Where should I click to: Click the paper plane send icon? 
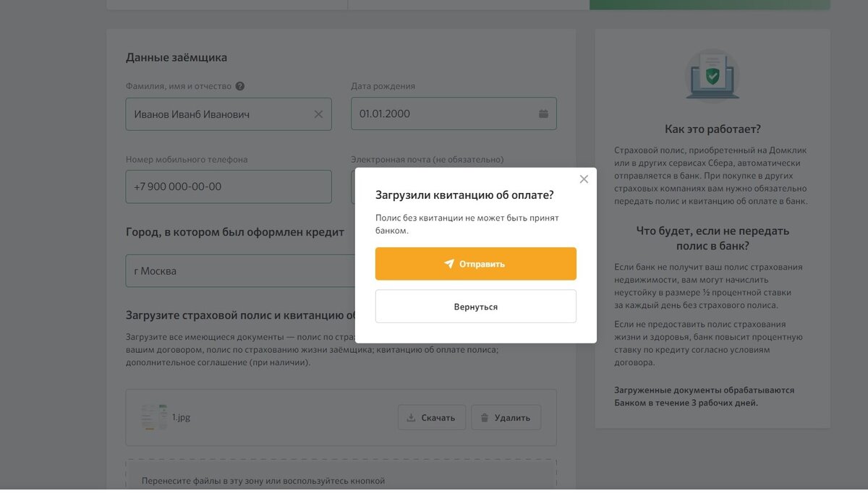click(x=449, y=264)
